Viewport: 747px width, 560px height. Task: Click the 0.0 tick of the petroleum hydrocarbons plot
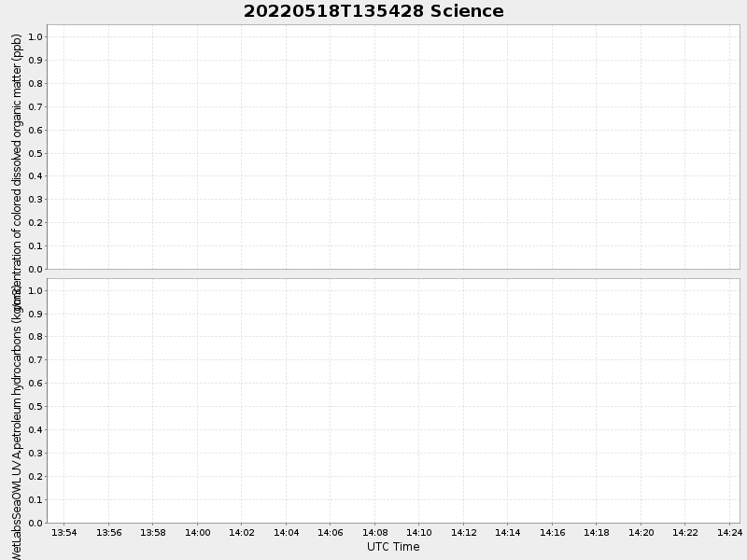[x=35, y=524]
